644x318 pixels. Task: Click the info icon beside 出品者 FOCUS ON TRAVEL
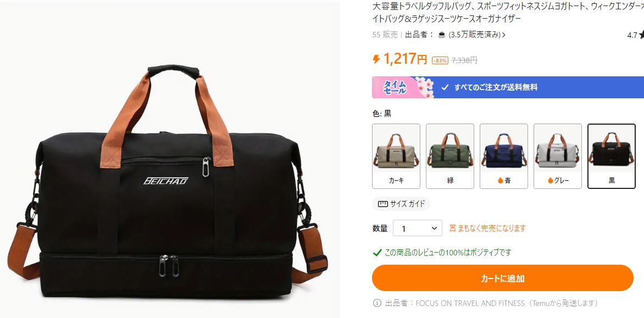pos(377,303)
